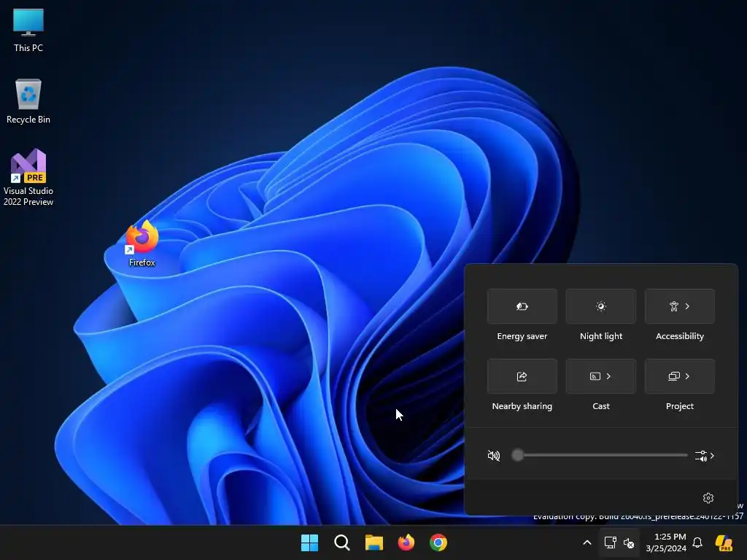This screenshot has width=747, height=560.
Task: Click the Nearby sharing label
Action: pos(522,406)
